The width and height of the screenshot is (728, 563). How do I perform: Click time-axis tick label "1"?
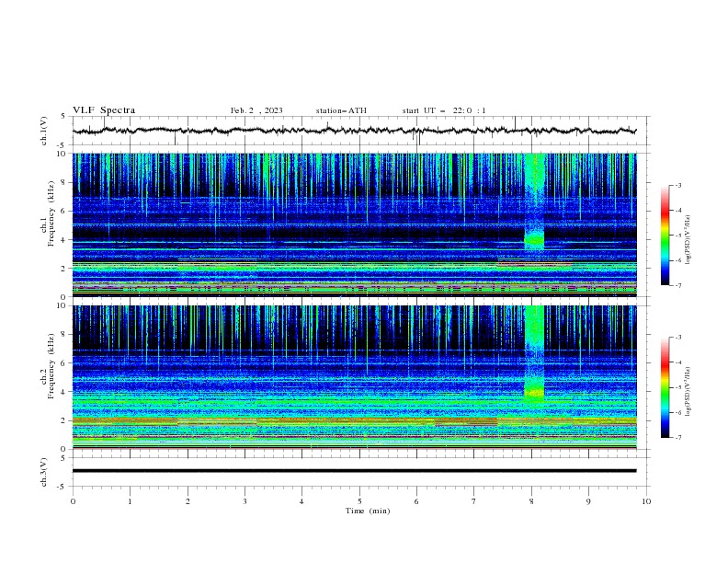point(130,501)
